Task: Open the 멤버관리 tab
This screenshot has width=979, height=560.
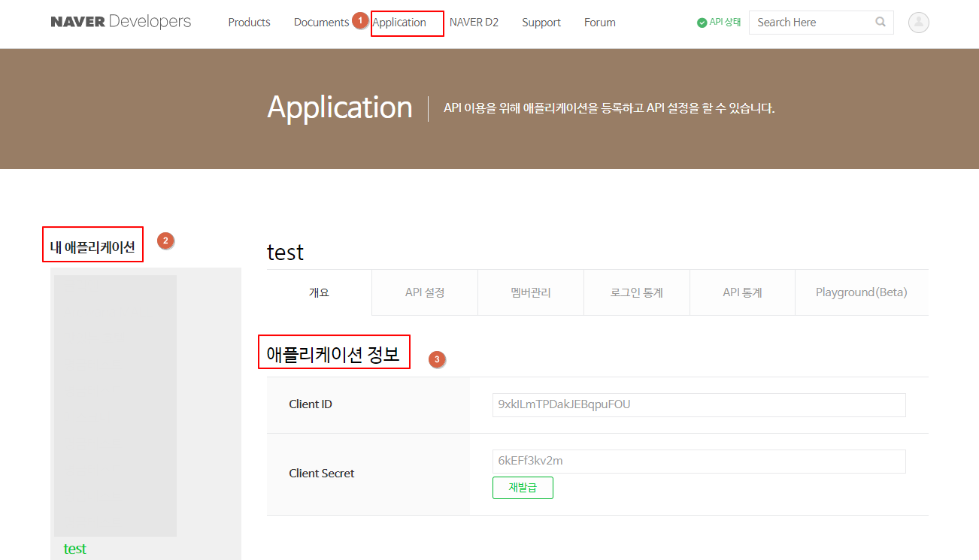Action: coord(531,292)
